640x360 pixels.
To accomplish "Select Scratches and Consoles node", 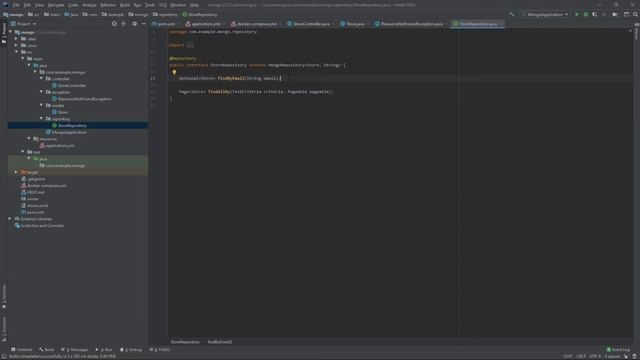I will [x=42, y=225].
